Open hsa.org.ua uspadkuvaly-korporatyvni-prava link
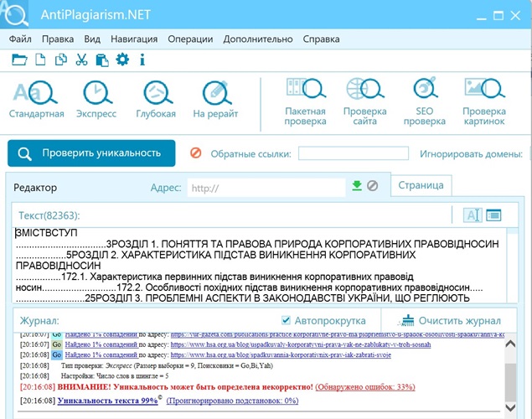The height and width of the screenshot is (419, 532). (x=301, y=344)
